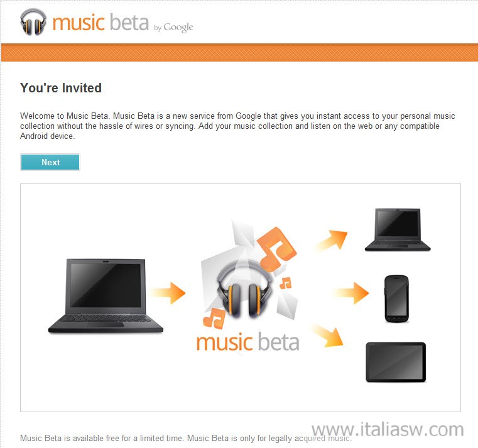Click the Next button
Image resolution: width=478 pixels, height=448 pixels.
50,162
